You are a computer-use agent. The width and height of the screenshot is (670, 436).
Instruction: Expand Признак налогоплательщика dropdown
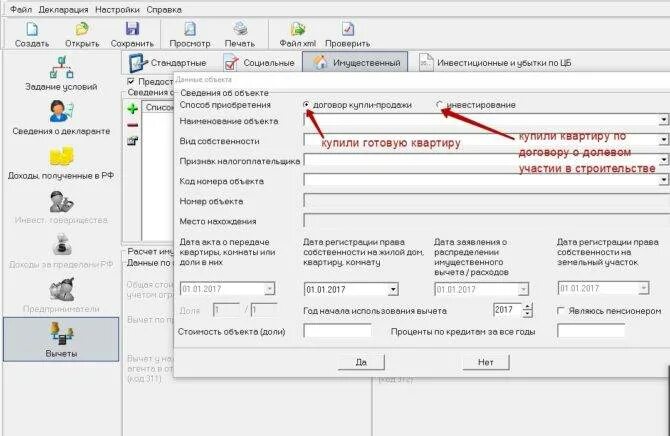663,160
